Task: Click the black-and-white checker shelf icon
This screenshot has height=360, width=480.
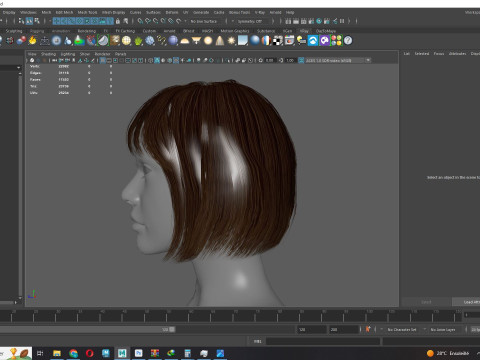Action: coord(278,41)
